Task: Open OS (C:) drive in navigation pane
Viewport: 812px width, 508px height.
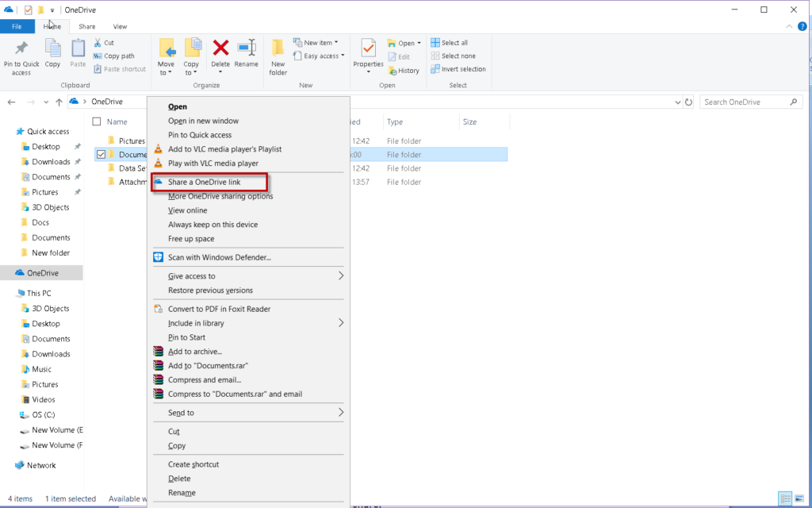Action: click(43, 414)
